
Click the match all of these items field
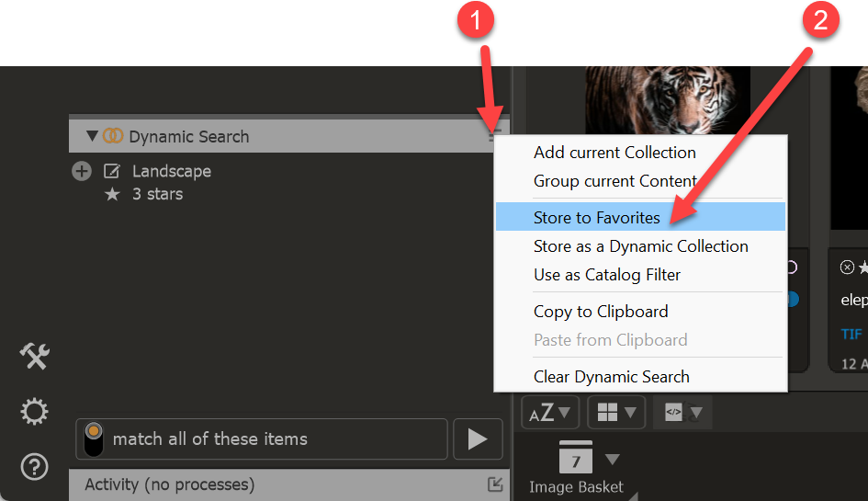pyautogui.click(x=261, y=438)
